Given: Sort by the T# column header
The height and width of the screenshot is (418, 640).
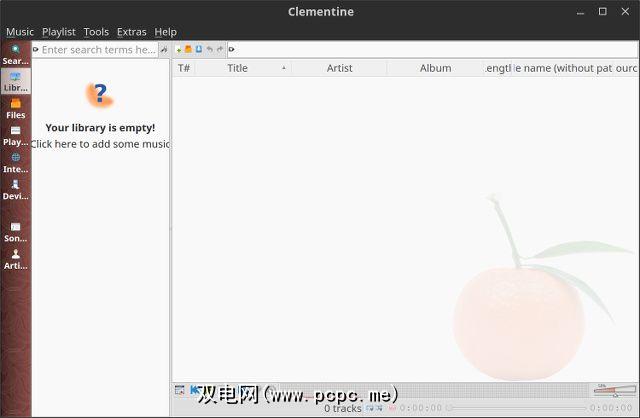Looking at the screenshot, I should (x=184, y=68).
